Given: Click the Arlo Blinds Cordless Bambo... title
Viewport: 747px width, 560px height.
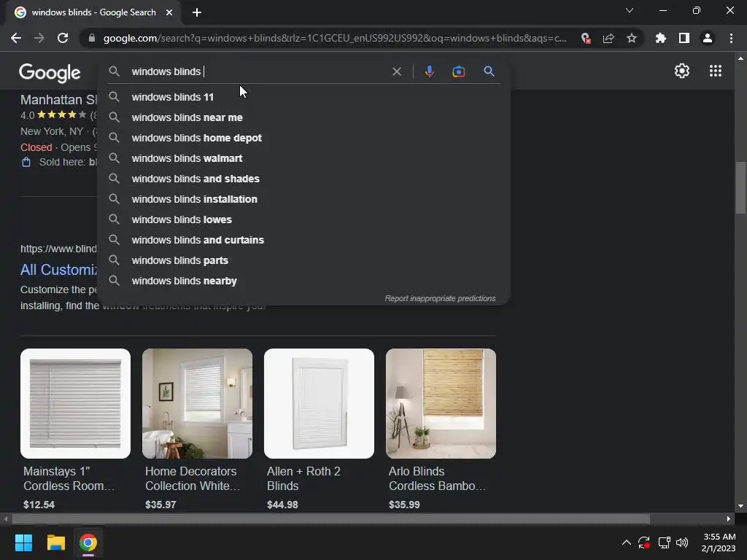Looking at the screenshot, I should point(438,478).
